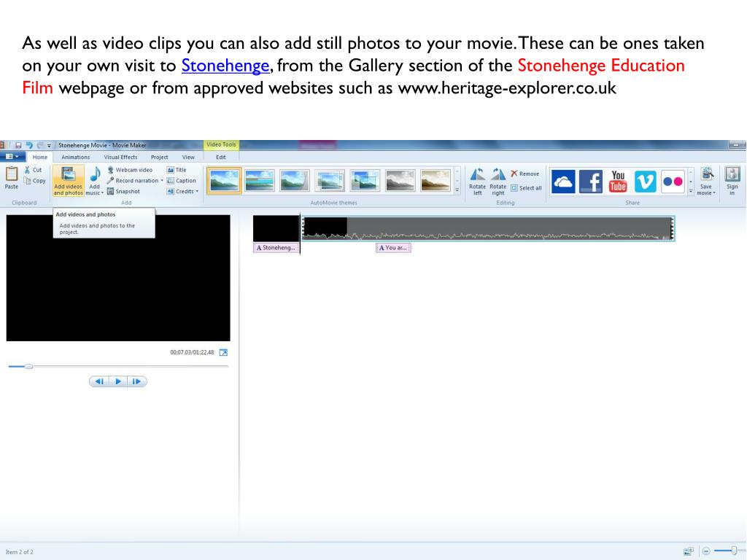Click the Save floppy disk icon
The width and height of the screenshot is (747, 560).
click(x=18, y=145)
